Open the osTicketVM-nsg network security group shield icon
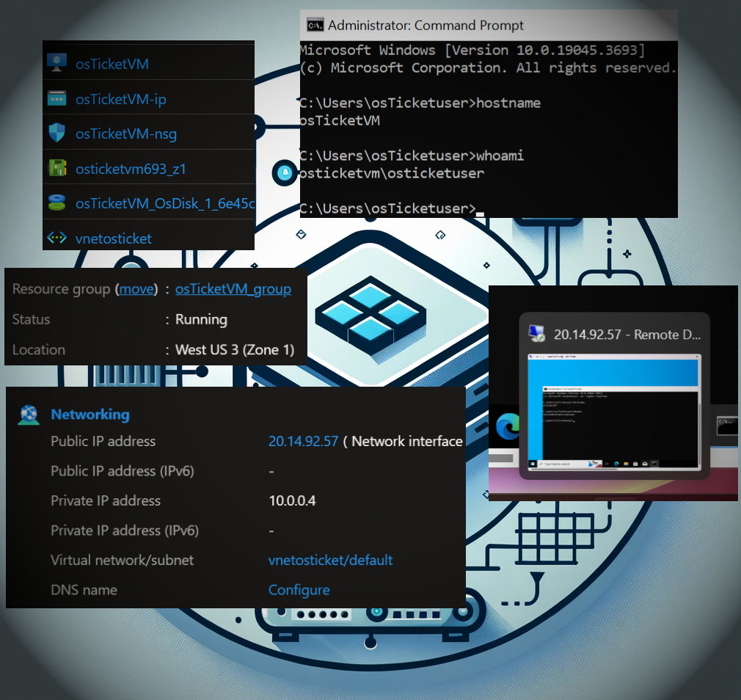Image resolution: width=741 pixels, height=700 pixels. tap(57, 133)
